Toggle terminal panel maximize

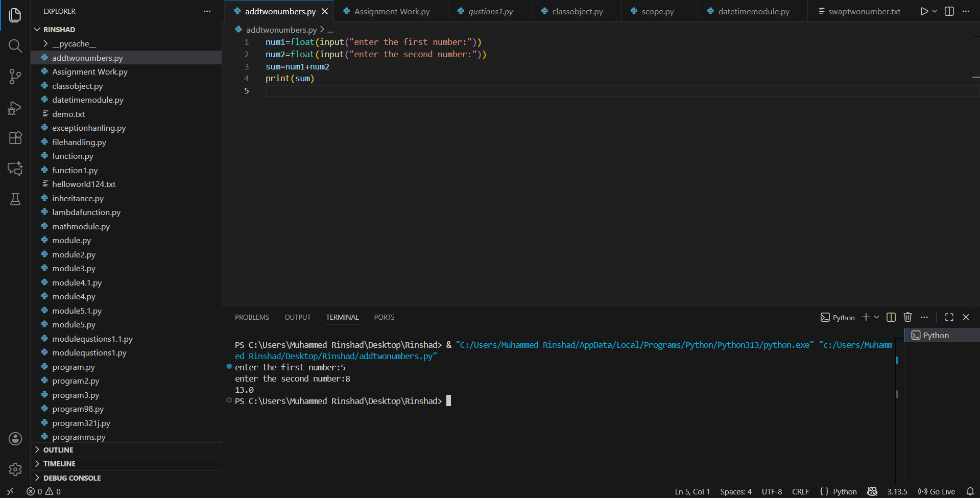pos(949,317)
